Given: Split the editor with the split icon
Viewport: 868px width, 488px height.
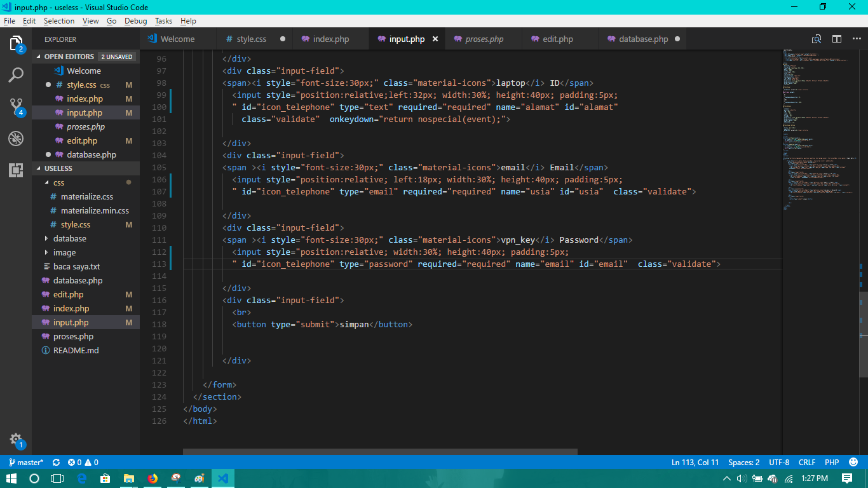Looking at the screenshot, I should [837, 39].
